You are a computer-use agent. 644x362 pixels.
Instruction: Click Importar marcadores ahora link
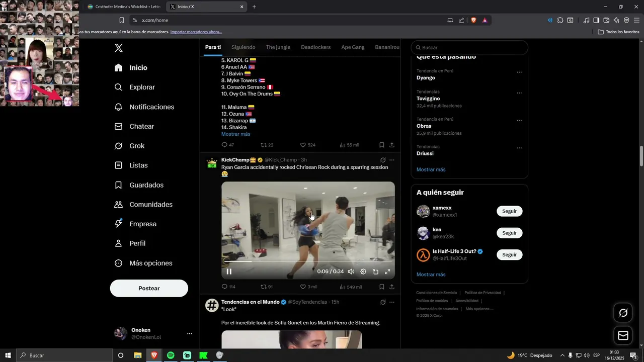coord(196,32)
